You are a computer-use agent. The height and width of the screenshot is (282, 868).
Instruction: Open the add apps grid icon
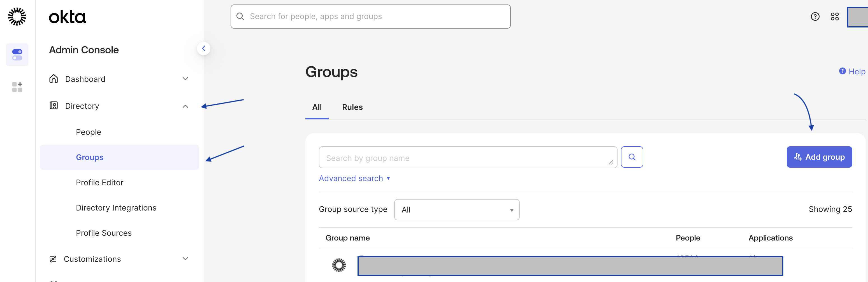(x=17, y=87)
